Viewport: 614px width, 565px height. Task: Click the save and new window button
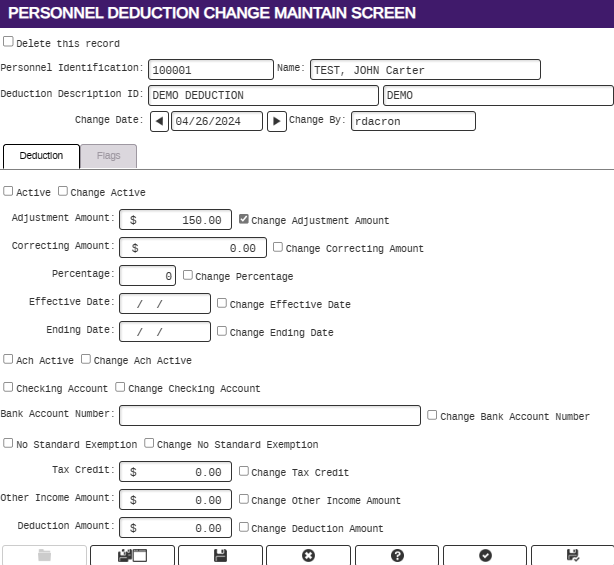132,555
